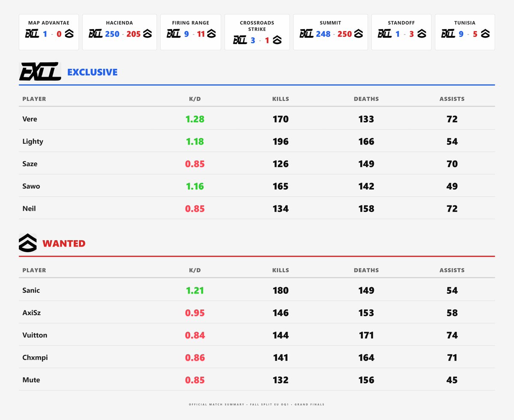The width and height of the screenshot is (514, 420).
Task: Click Chxmpi's 141 kills value
Action: (281, 357)
